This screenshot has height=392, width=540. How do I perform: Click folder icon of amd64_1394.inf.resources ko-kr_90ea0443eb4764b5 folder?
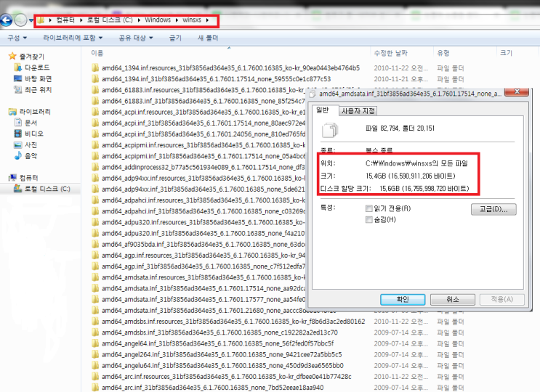coord(95,68)
